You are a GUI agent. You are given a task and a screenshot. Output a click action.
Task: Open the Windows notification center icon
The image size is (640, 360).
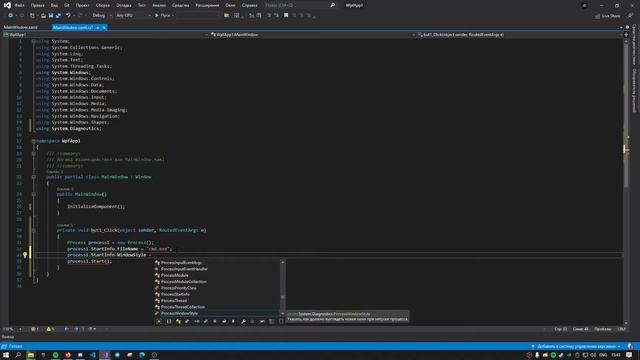tap(629, 355)
